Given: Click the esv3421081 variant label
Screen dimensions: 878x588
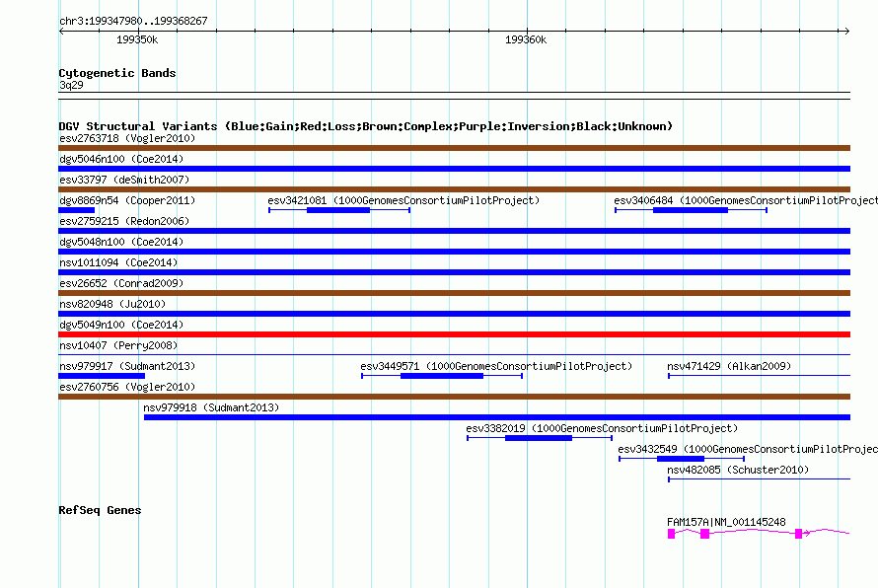Looking at the screenshot, I should click(x=403, y=200).
